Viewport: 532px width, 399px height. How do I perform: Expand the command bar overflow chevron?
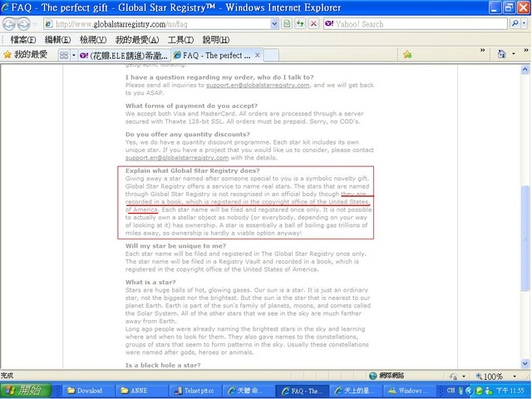[x=526, y=51]
